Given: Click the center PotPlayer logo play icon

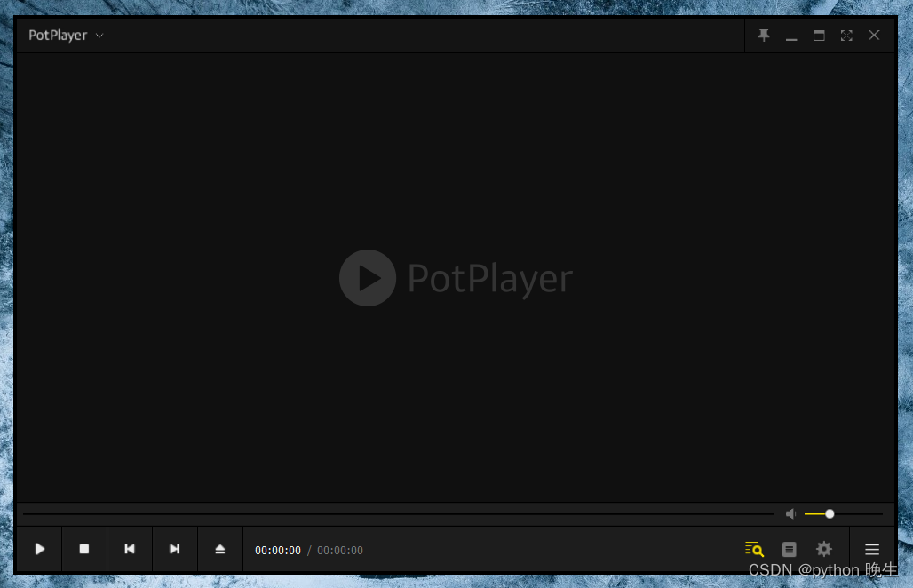Looking at the screenshot, I should tap(368, 278).
